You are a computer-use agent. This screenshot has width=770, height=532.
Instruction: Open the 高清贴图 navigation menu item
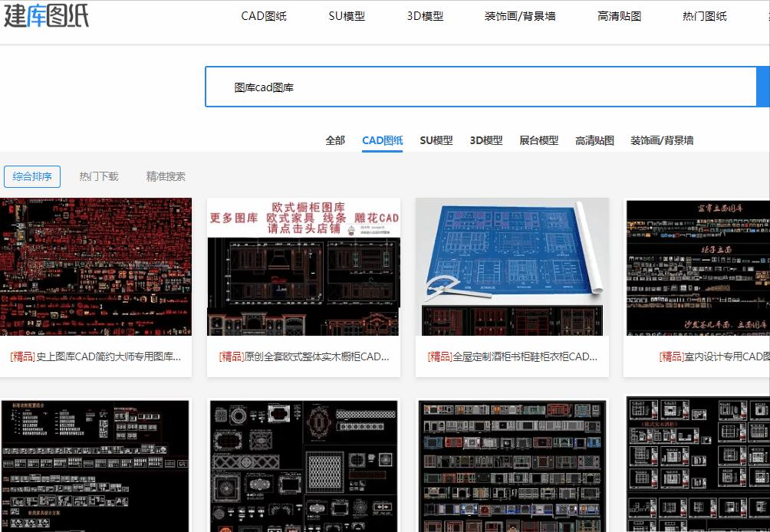[619, 15]
